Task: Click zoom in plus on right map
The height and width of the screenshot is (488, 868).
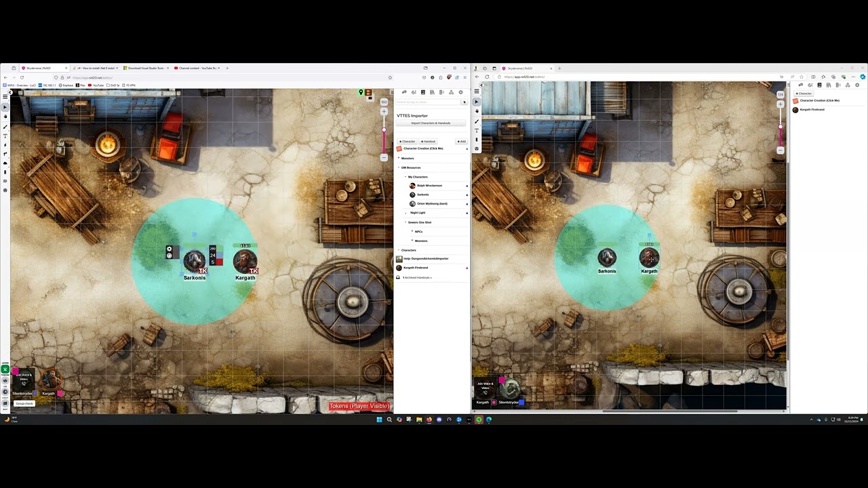Action: 781,104
